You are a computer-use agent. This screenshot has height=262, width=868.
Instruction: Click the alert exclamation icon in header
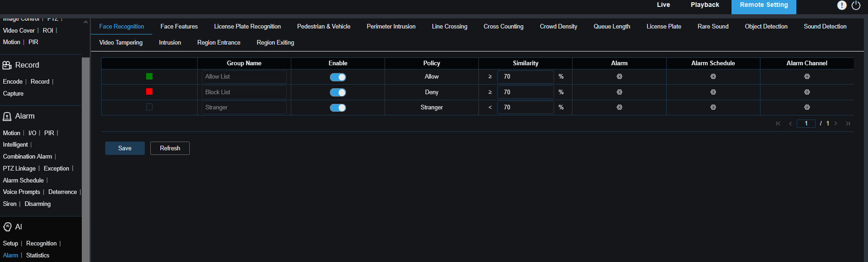pyautogui.click(x=842, y=5)
